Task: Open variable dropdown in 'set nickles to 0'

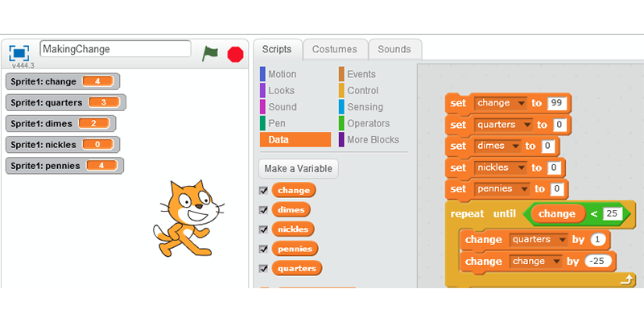Action: [522, 167]
